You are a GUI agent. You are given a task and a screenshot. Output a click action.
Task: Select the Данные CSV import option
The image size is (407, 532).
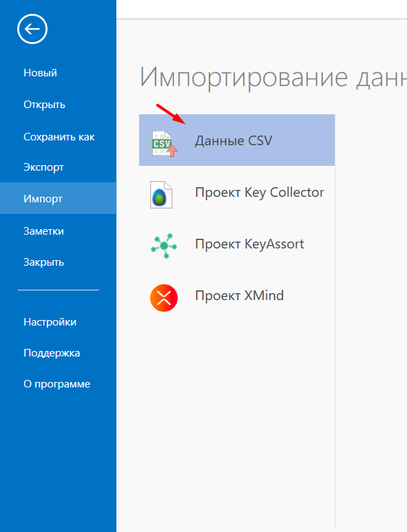[x=237, y=140]
